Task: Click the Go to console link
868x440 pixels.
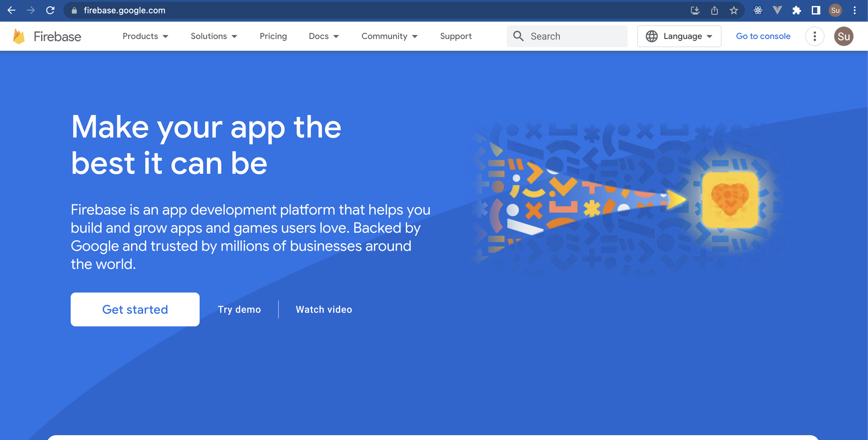Action: (x=763, y=36)
